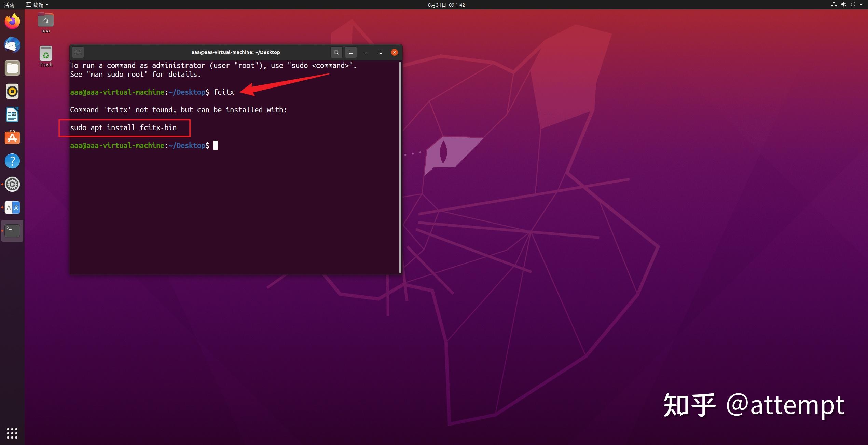Open the Help application
This screenshot has height=445, width=868.
click(x=12, y=161)
